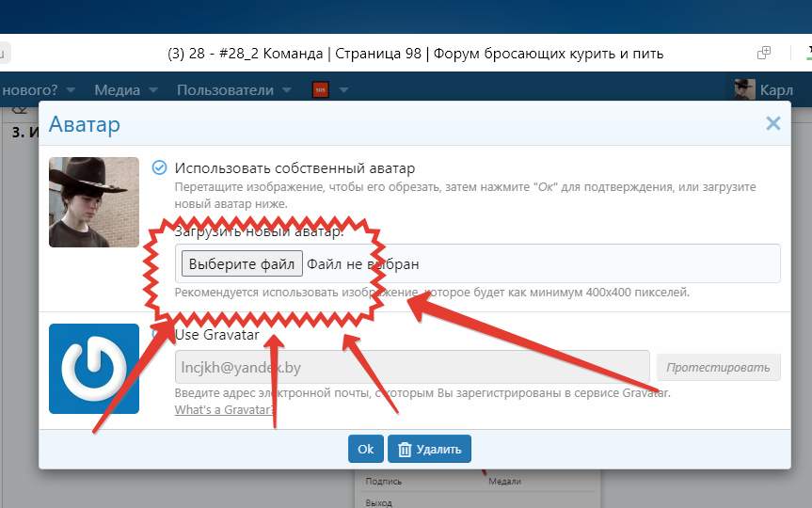Screen dimensions: 812x508
Task: Click the current avatar photo thumbnail
Action: pyautogui.click(x=94, y=202)
